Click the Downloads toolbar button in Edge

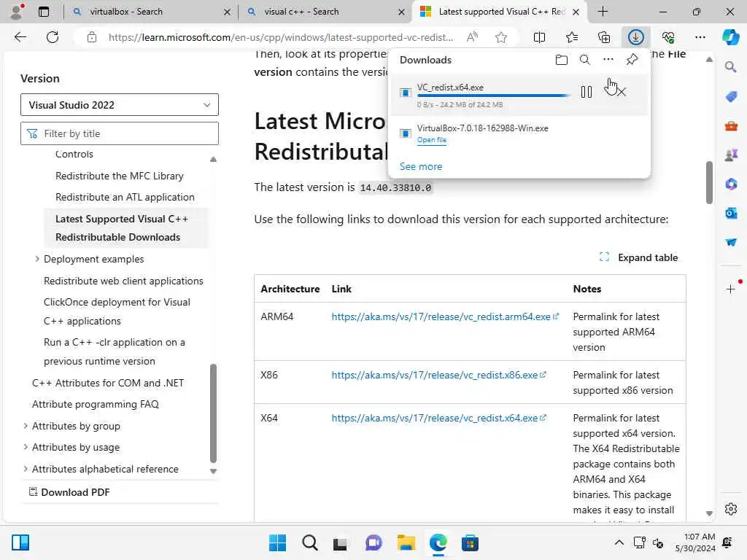click(635, 37)
